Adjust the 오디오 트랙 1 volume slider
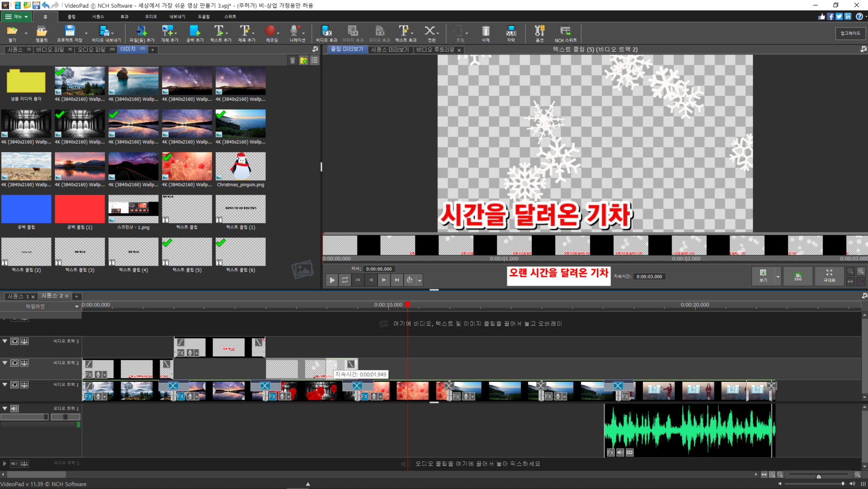Viewport: 868px width, 489px height. click(24, 417)
